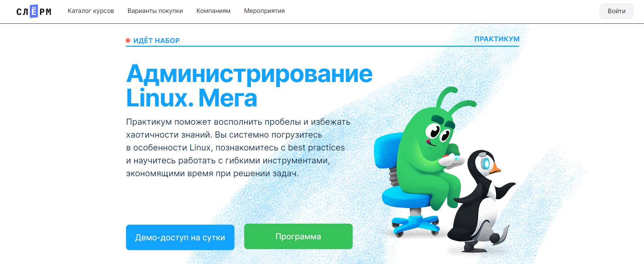
Task: Click the red dot status indicator
Action: click(128, 40)
